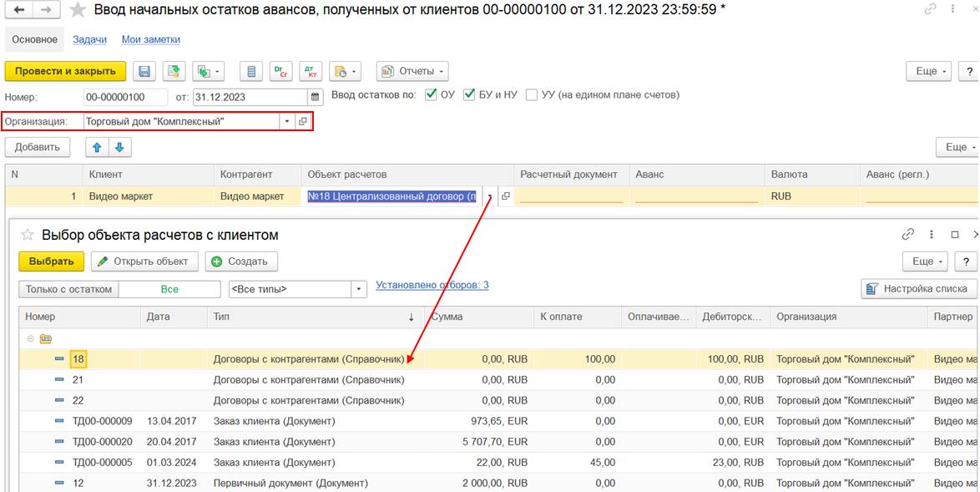The image size is (980, 492).
Task: Open the folder with clock icon dropdown
Action: click(345, 71)
